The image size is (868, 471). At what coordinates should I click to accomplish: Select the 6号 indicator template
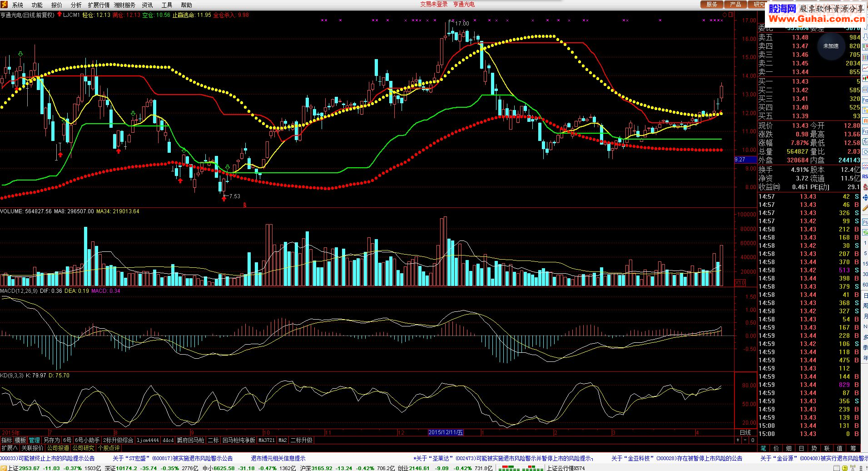click(67, 440)
